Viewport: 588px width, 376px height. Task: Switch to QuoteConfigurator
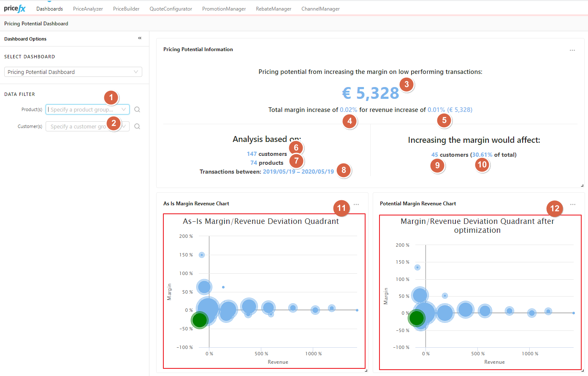171,9
